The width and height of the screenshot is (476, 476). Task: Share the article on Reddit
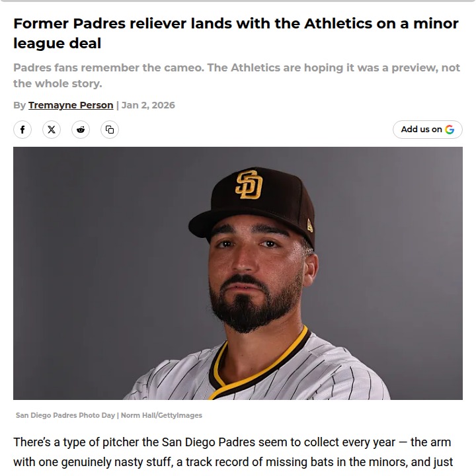81,130
